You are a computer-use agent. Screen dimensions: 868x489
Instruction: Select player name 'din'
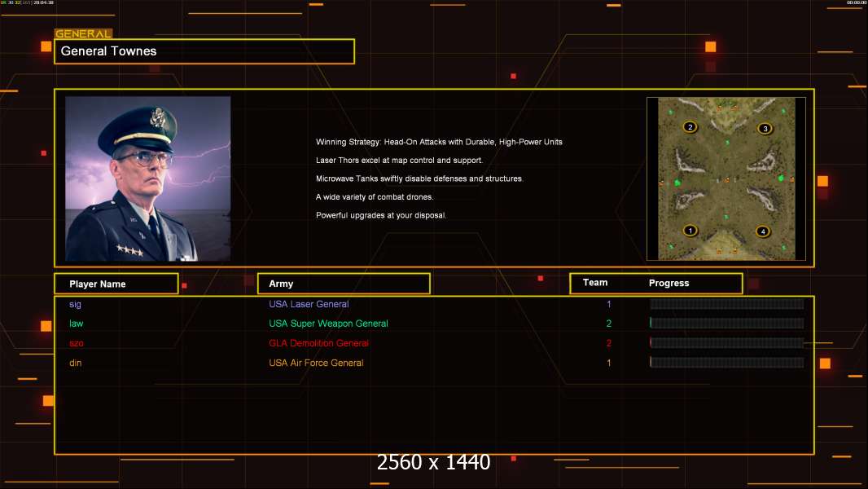(x=75, y=363)
